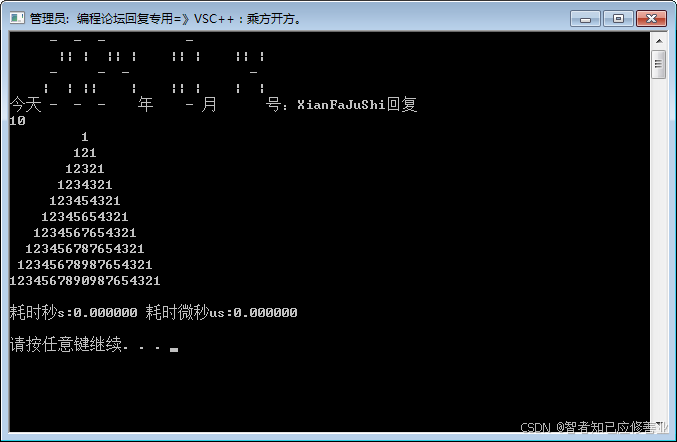677x442 pixels.
Task: Click the 年 character in date line
Action: coord(146,104)
